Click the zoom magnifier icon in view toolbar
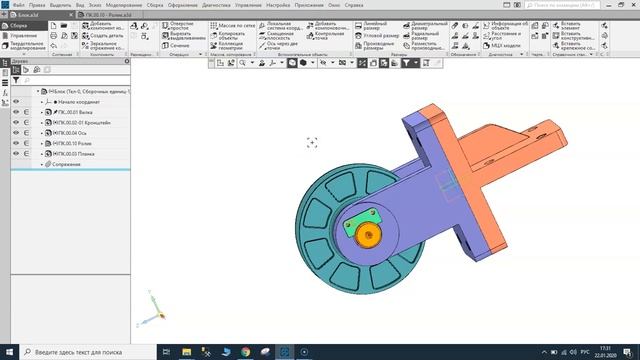This screenshot has width=640, height=360. 242,63
